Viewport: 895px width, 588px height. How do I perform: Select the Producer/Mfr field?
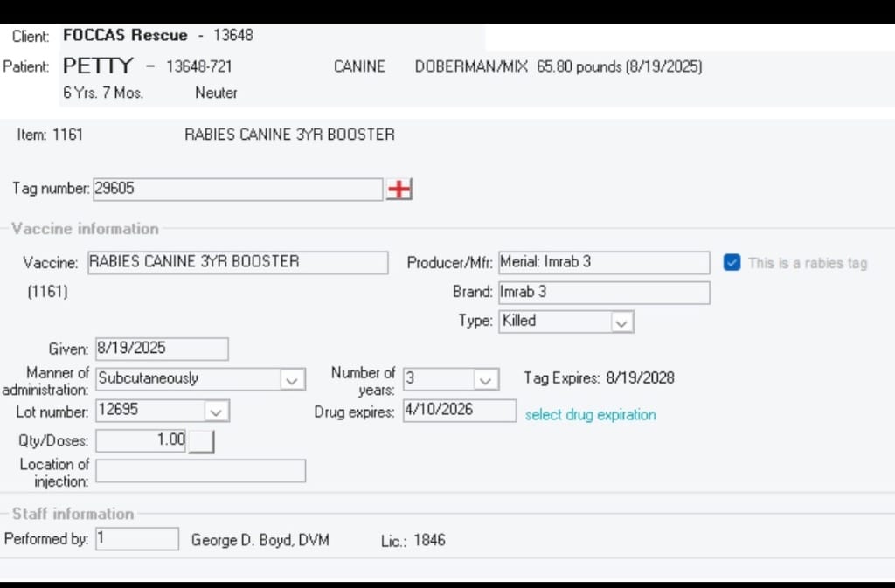point(604,262)
